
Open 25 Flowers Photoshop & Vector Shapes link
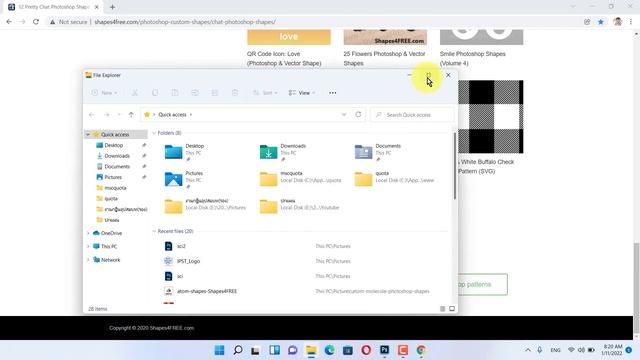[384, 59]
